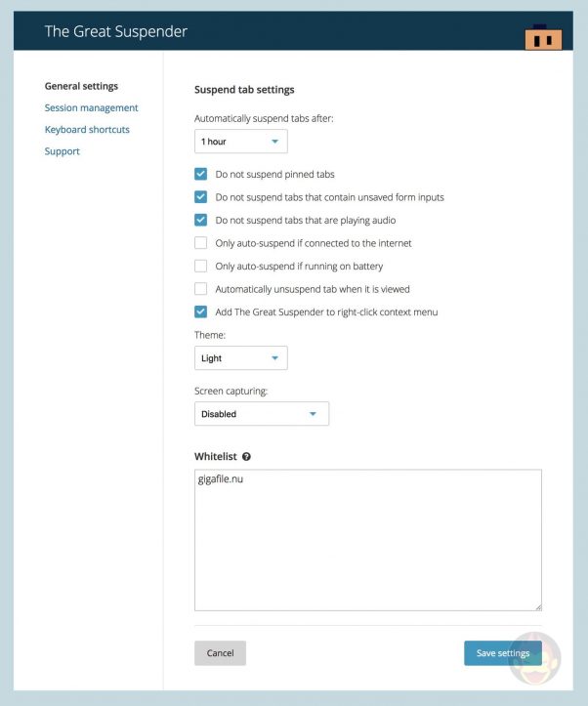
Task: Toggle Do not suspend pinned tabs checkbox
Action: click(201, 174)
